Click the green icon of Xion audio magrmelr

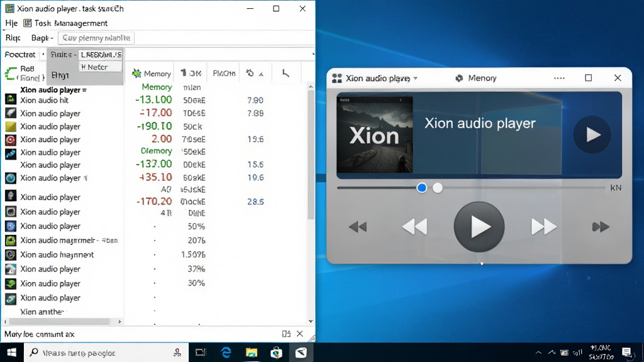[11, 241]
